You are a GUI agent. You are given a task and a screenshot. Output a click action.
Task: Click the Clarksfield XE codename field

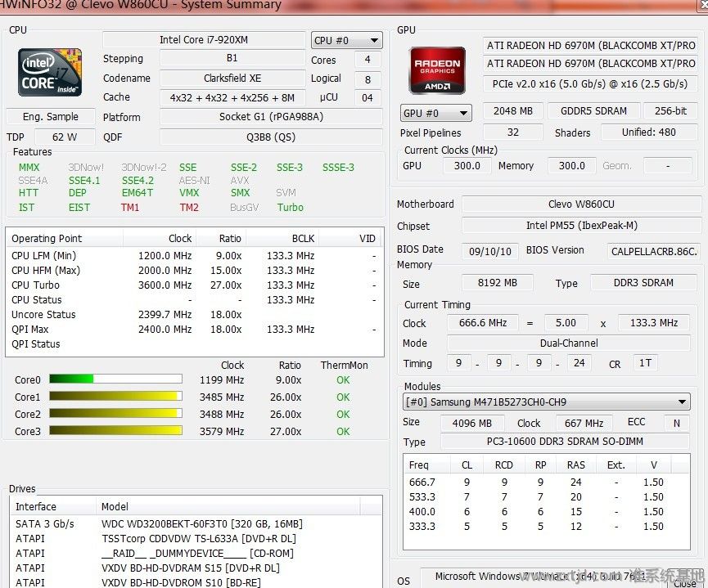click(232, 78)
